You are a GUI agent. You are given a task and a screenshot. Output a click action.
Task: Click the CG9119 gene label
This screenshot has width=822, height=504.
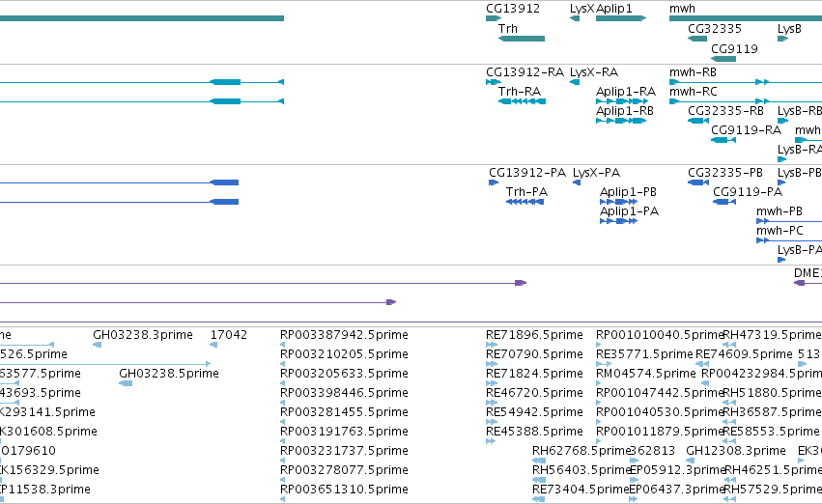(x=734, y=48)
